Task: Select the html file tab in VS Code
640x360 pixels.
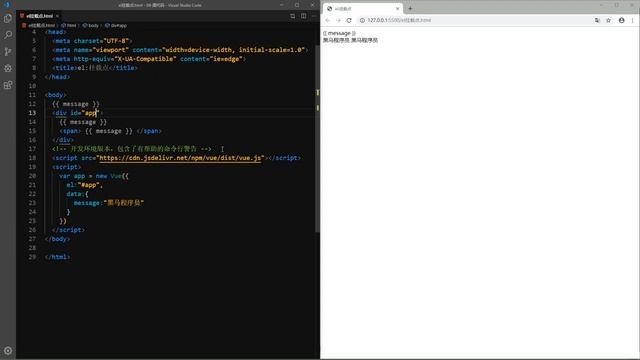Action: click(39, 16)
